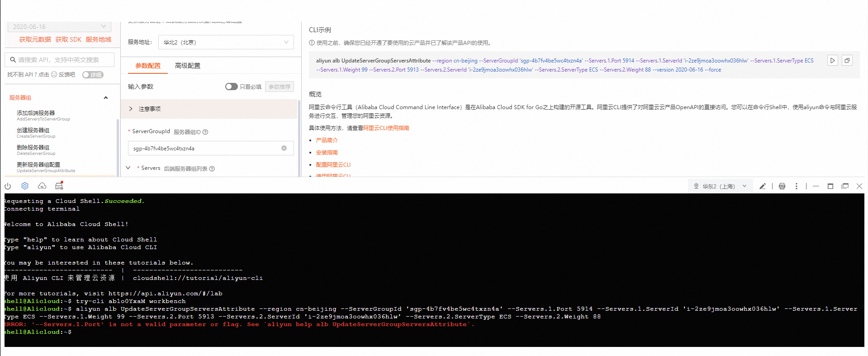Click the pencil editor icon in shell toolbar
Image resolution: width=868 pixels, height=356 pixels.
[x=763, y=186]
